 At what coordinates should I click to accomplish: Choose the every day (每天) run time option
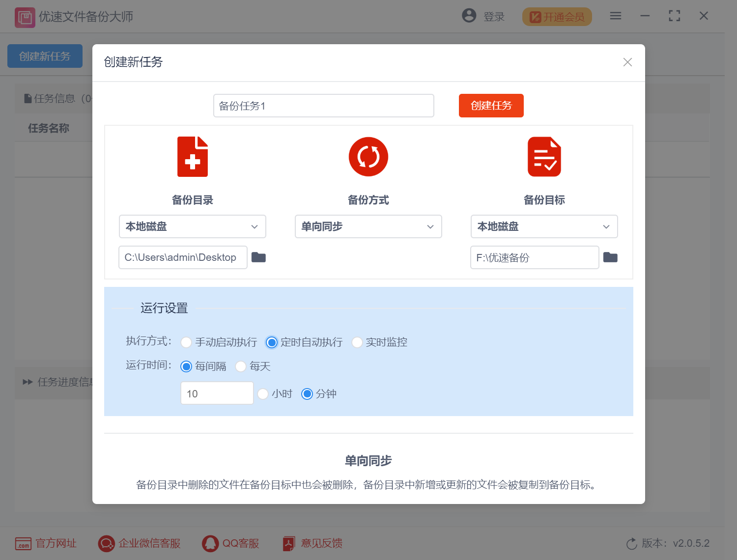tap(241, 366)
